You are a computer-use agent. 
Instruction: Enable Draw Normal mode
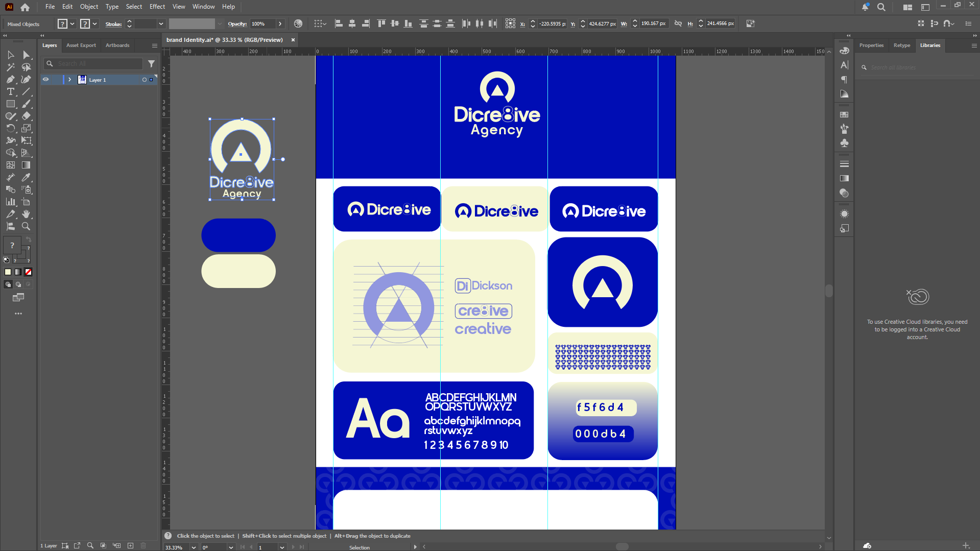(8, 284)
